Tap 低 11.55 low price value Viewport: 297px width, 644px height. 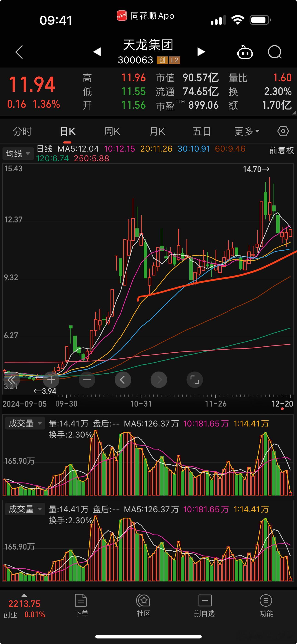(x=134, y=91)
